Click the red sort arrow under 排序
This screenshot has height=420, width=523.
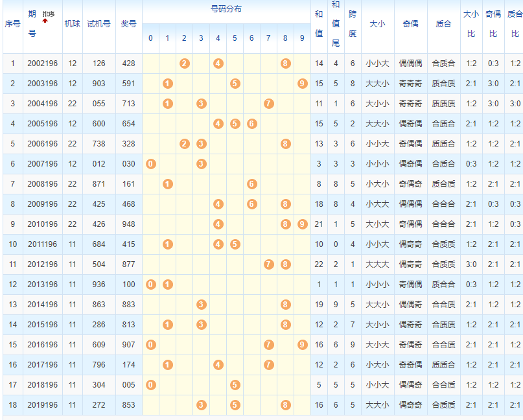click(x=45, y=21)
